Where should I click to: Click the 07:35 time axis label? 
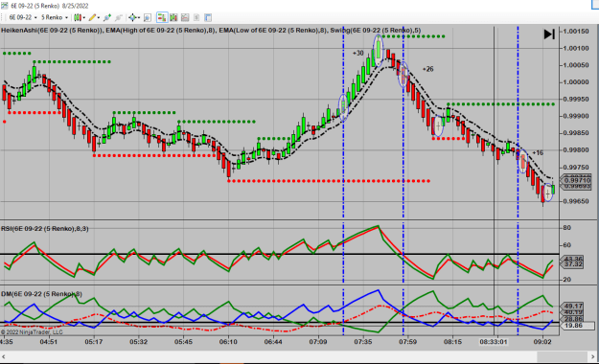click(x=363, y=341)
